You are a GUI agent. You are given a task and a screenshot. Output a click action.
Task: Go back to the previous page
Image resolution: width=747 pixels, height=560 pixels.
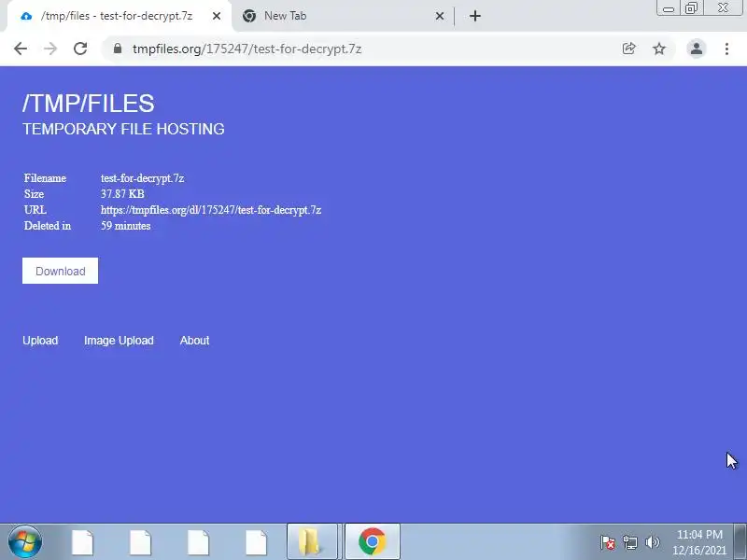[x=21, y=49]
